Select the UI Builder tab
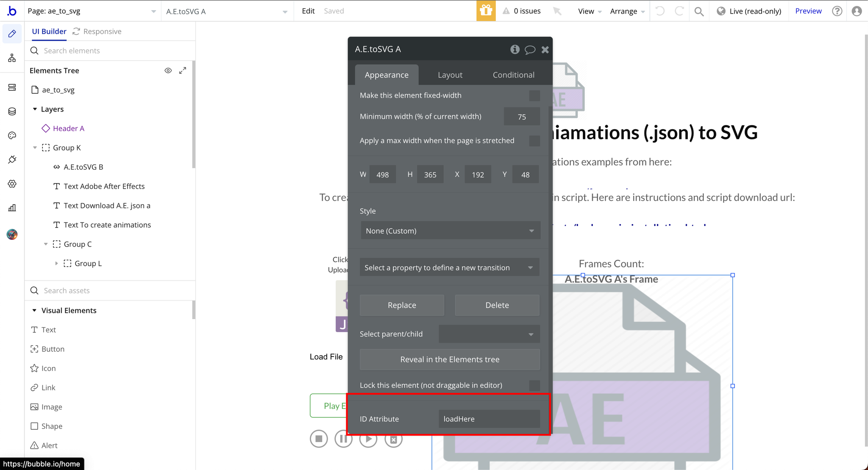Viewport: 868px width, 470px height. coord(49,31)
